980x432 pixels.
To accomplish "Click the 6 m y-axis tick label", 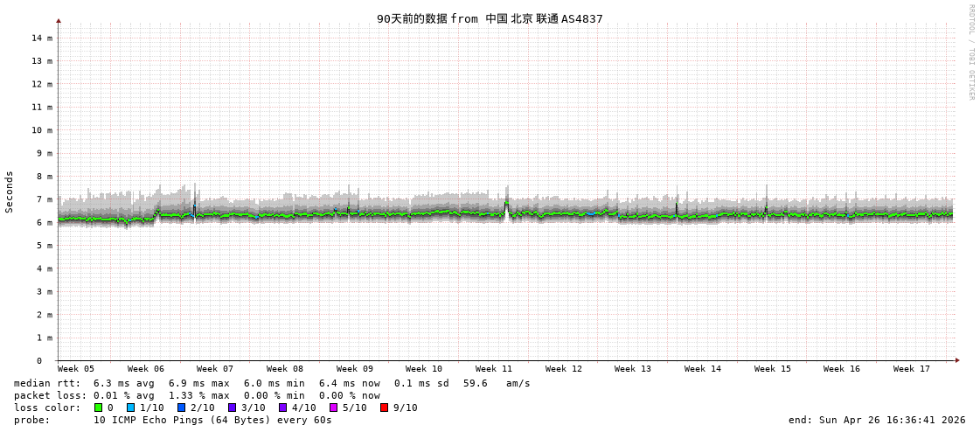I will [x=43, y=222].
